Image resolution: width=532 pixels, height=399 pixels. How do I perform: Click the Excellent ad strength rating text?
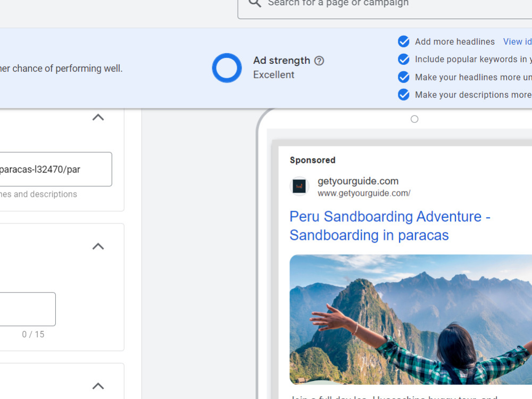coord(274,74)
